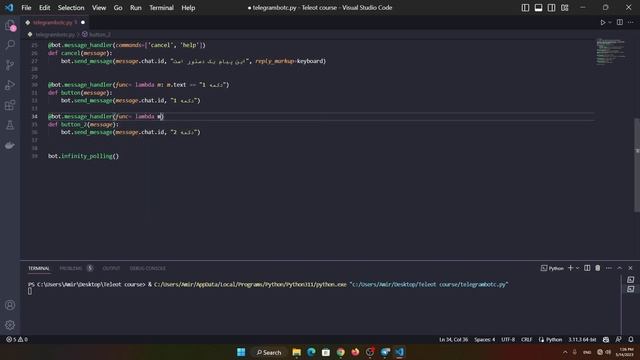The width and height of the screenshot is (640, 360).
Task: Click the errors and warnings count
Action: click(x=17, y=340)
